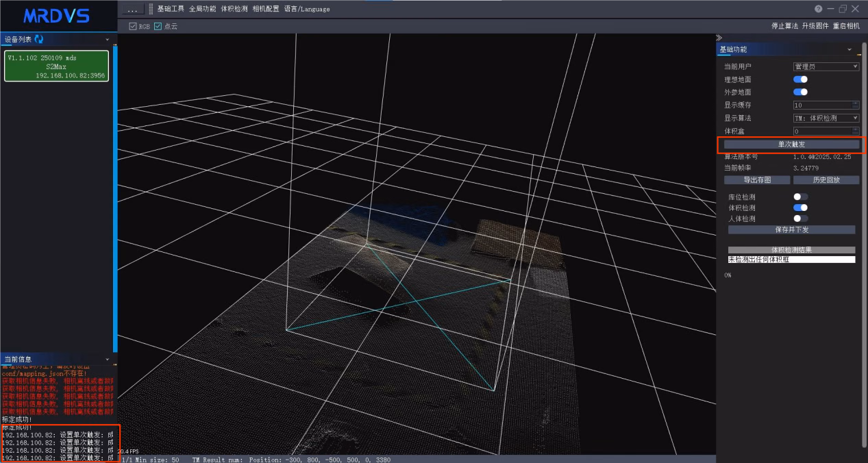Viewport: 868px width, 463px height.
Task: Collapse the 基础功能 panel chevron
Action: 850,49
